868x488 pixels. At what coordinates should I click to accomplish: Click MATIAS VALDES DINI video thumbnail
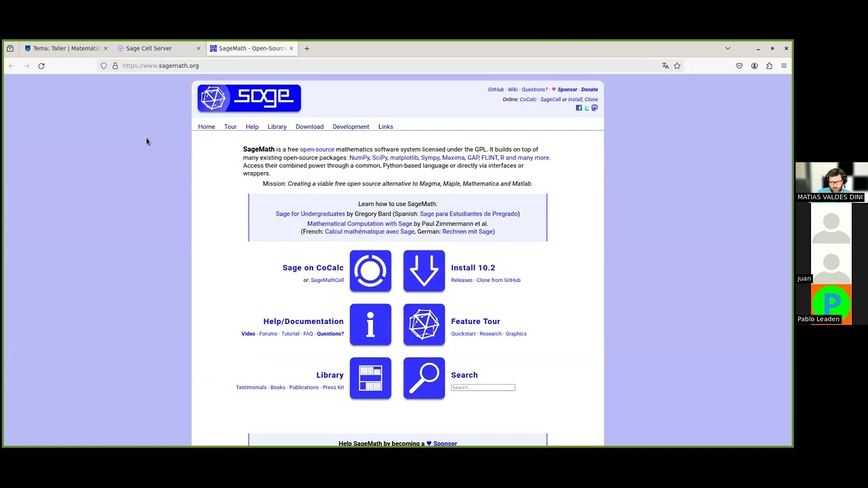tap(831, 182)
